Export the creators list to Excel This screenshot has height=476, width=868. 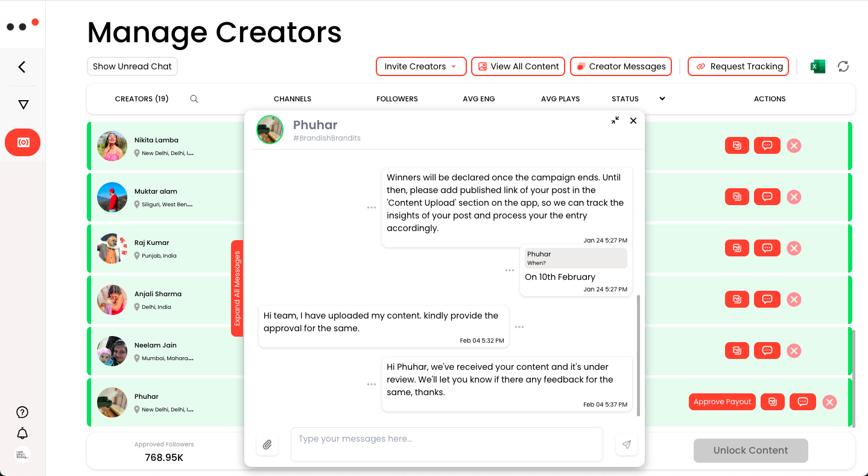pyautogui.click(x=817, y=66)
